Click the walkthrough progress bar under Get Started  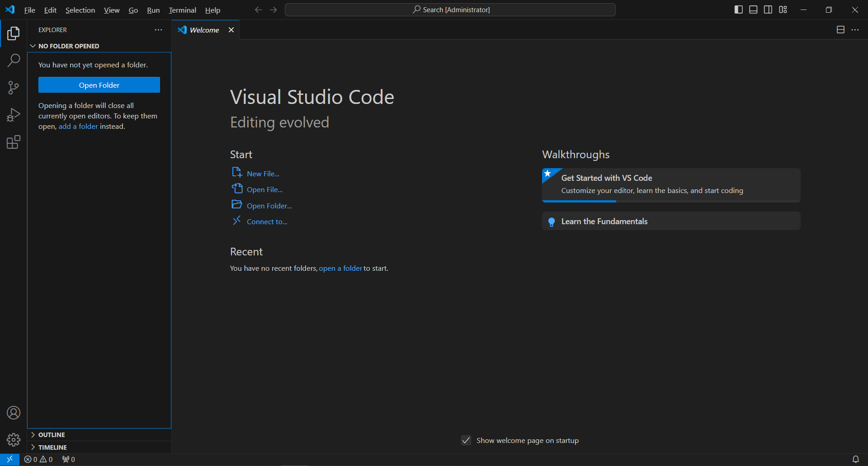(x=671, y=201)
